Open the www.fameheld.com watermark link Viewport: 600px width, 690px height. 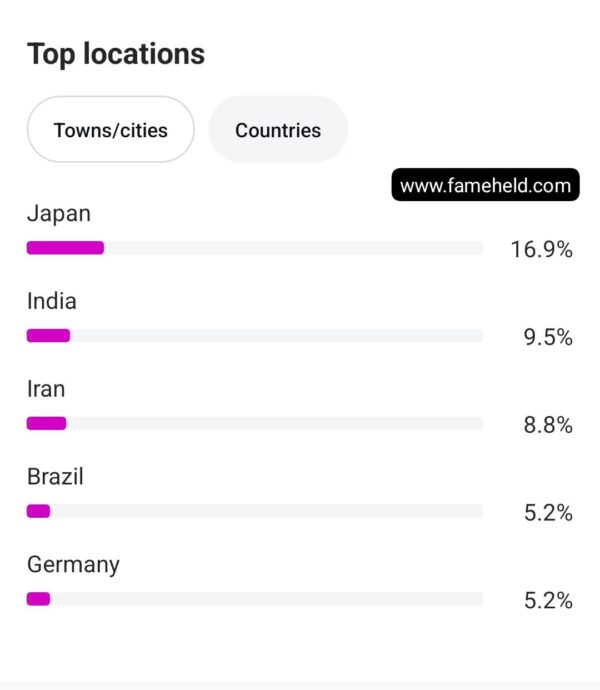coord(485,185)
